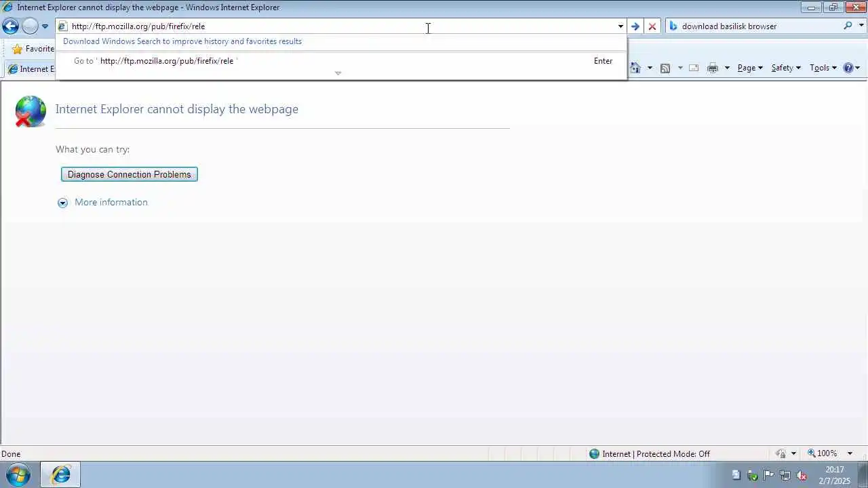Screen dimensions: 868x488
Task: Click the Action Center flag tray icon
Action: 768,475
